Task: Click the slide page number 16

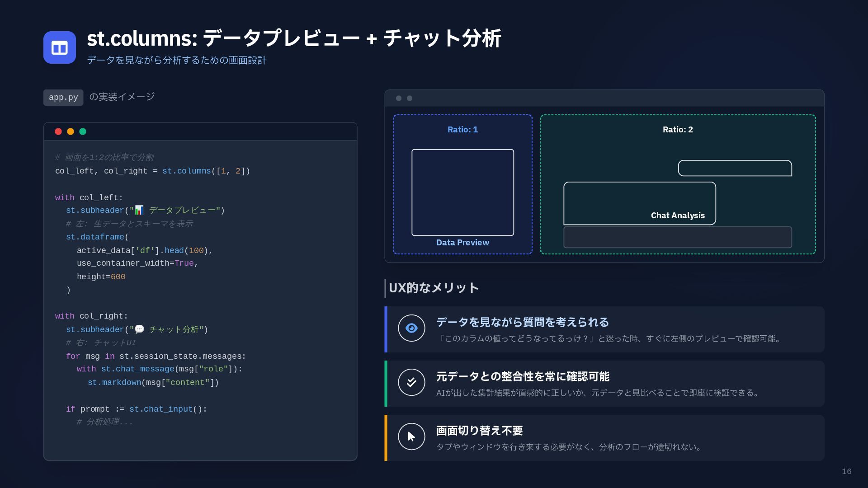Action: 846,472
